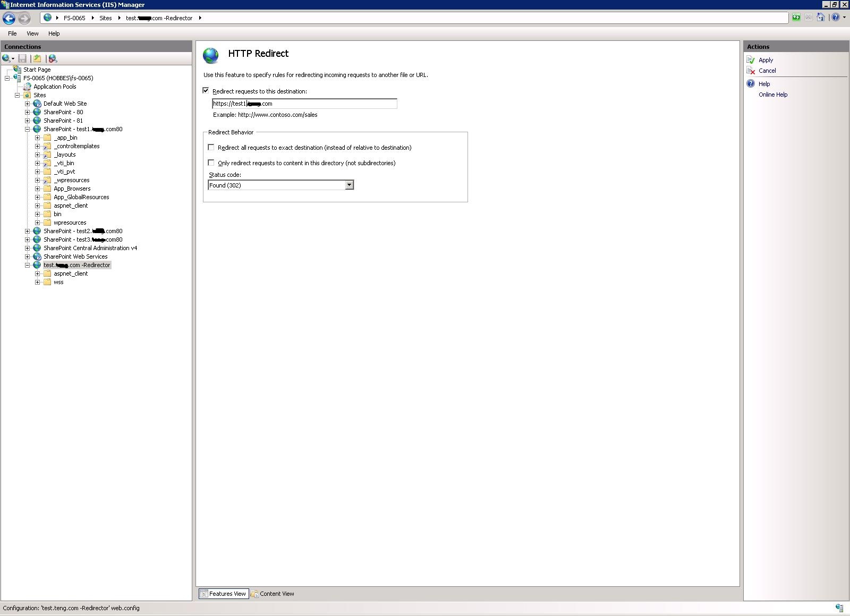
Task: Click Apply in the Actions pane
Action: point(766,60)
